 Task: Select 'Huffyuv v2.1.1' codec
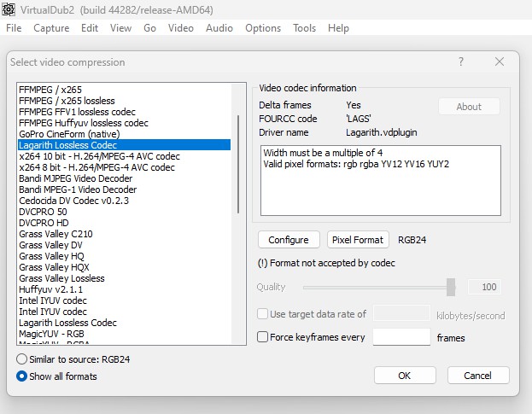pos(124,289)
